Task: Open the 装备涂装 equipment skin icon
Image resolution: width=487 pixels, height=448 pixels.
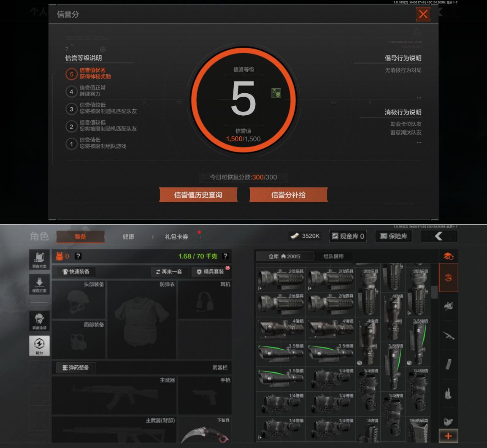Action: (39, 321)
